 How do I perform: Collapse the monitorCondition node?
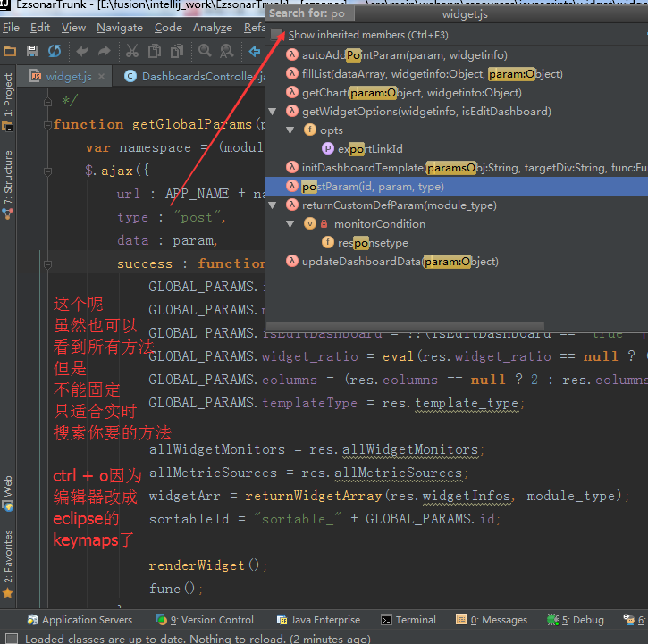coord(290,224)
